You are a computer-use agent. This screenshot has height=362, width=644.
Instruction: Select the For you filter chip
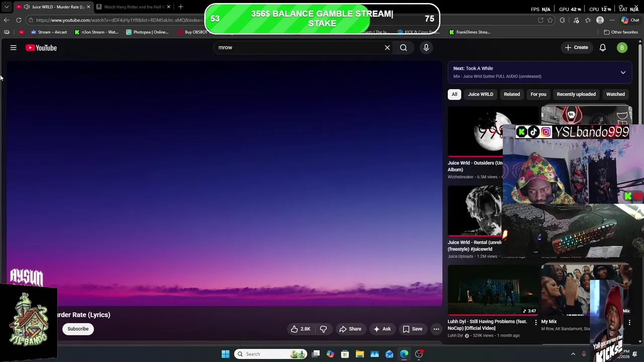coord(538,95)
